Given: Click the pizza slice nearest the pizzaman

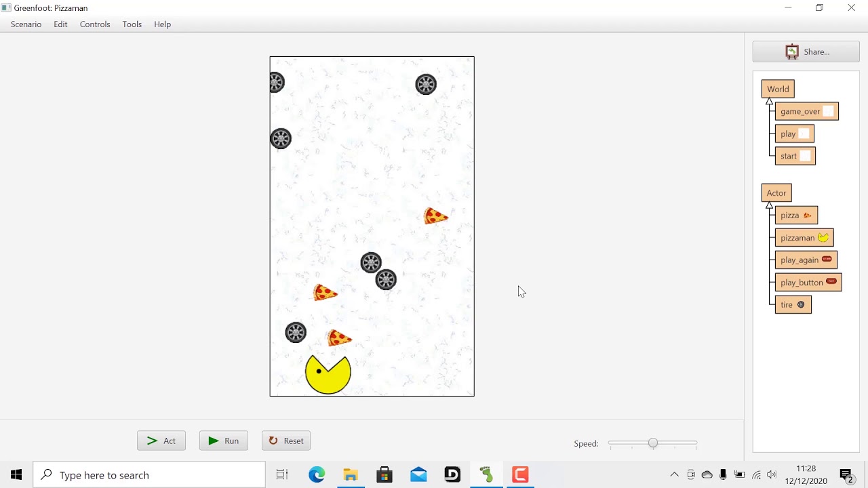Looking at the screenshot, I should [339, 338].
